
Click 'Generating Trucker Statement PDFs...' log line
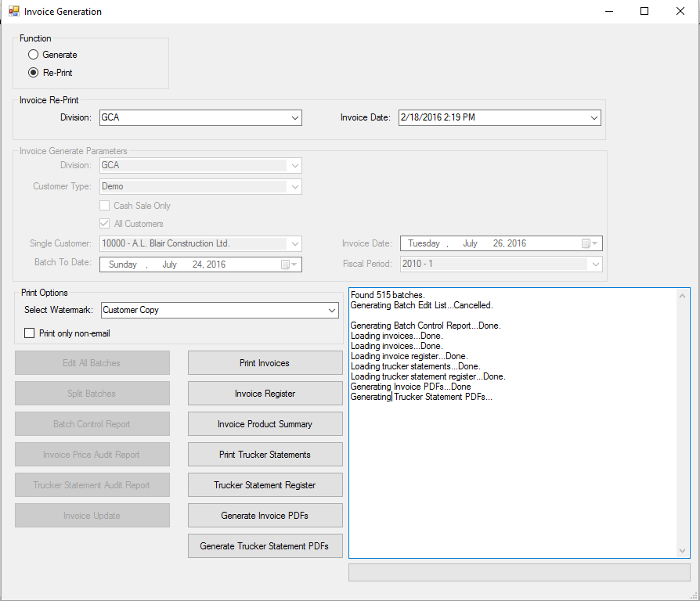tap(421, 397)
